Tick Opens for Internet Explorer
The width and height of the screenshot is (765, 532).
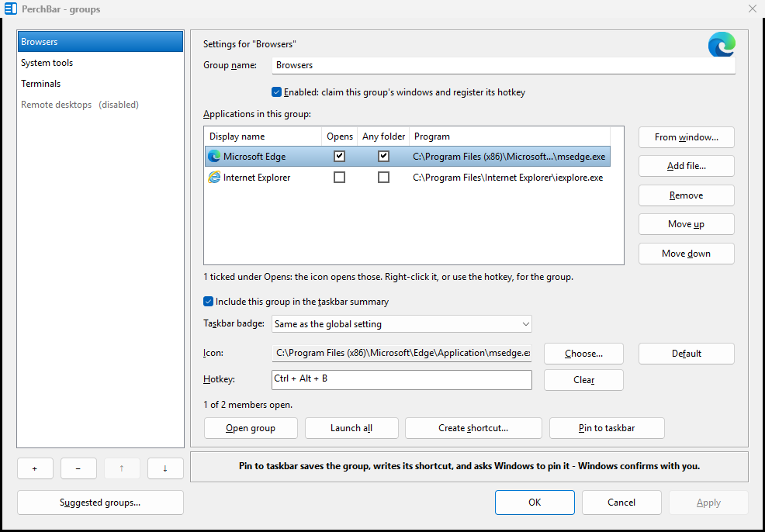(x=340, y=178)
